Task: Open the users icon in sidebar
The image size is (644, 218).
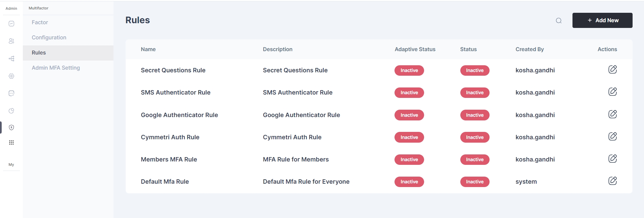Action: coord(11,41)
